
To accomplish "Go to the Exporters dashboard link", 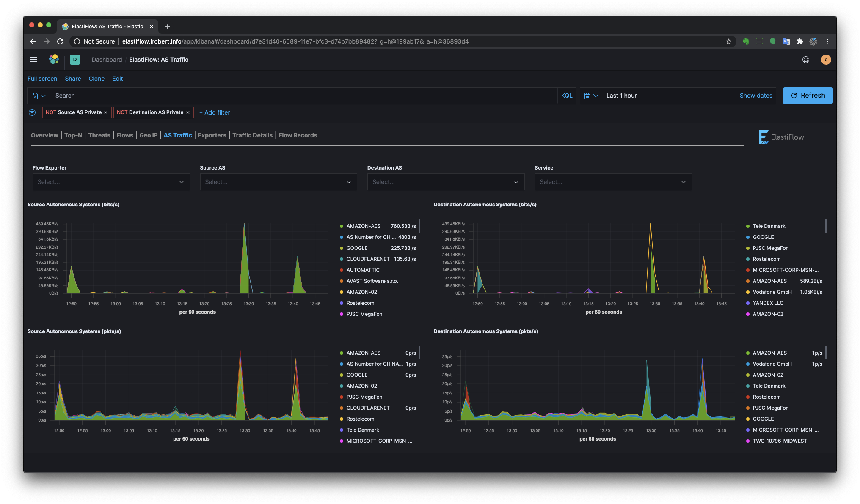I will point(212,135).
